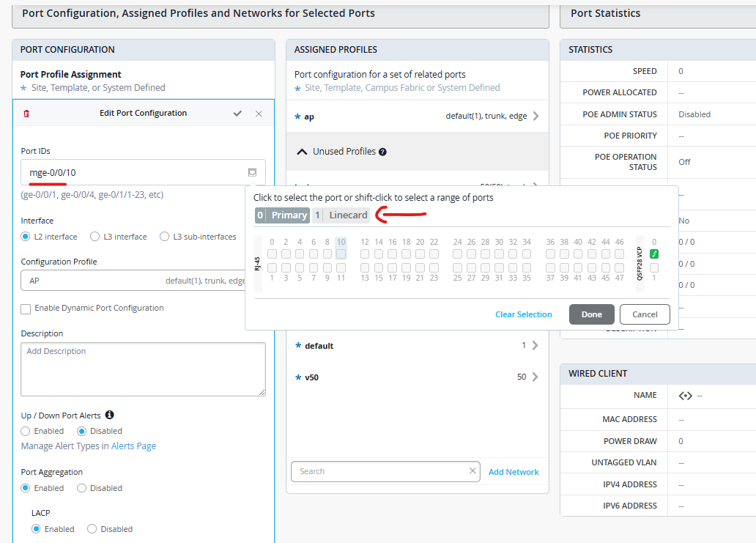Choose L2 interface radio button
The height and width of the screenshot is (543, 756).
click(x=26, y=237)
